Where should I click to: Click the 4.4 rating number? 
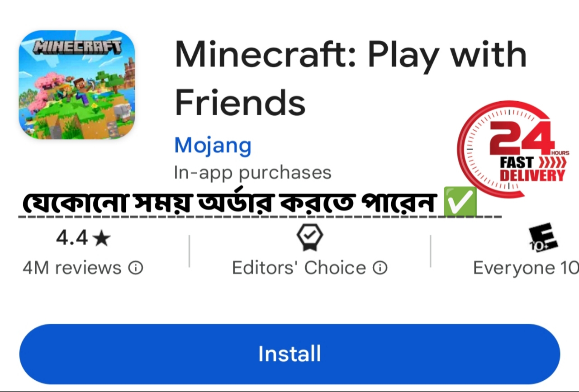[x=72, y=238]
